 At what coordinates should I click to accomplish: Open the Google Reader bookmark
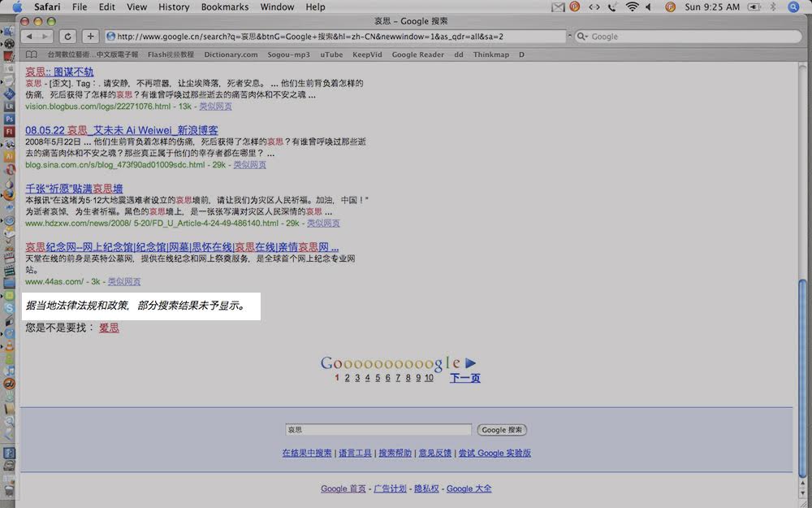pos(418,54)
